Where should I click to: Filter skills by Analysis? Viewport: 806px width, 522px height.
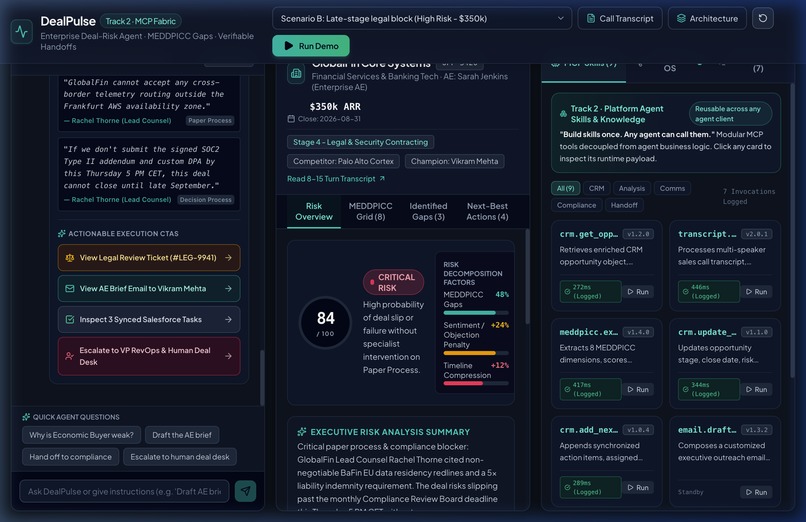tap(632, 188)
